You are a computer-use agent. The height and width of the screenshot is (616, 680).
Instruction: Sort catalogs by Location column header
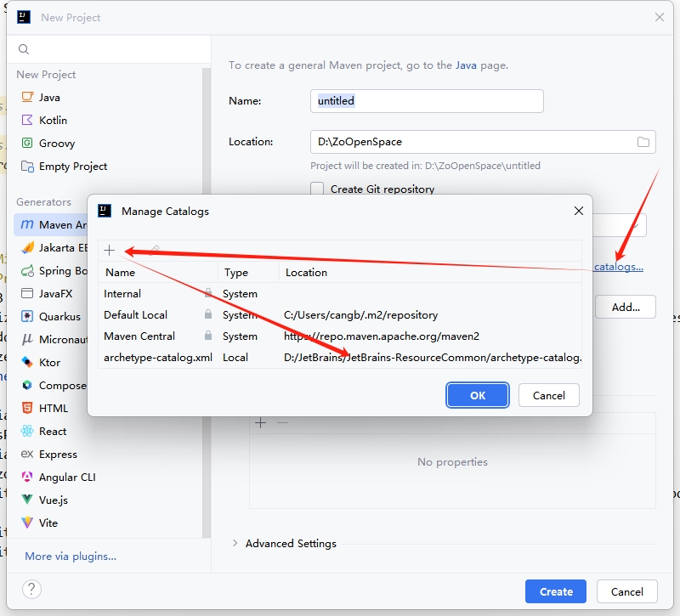click(x=430, y=272)
